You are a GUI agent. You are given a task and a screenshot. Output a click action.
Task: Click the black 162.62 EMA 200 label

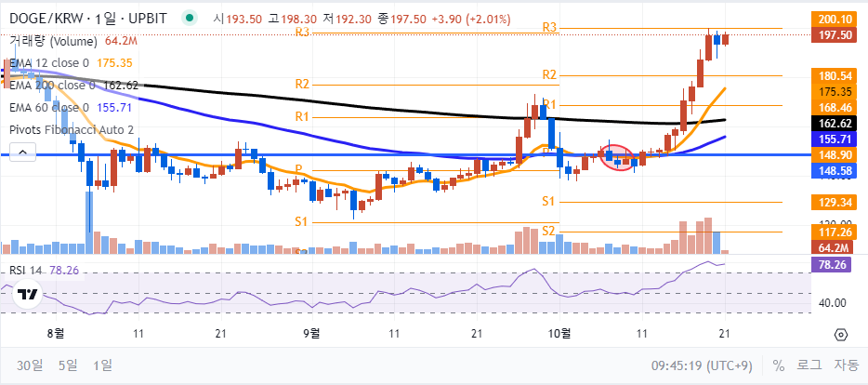click(835, 124)
